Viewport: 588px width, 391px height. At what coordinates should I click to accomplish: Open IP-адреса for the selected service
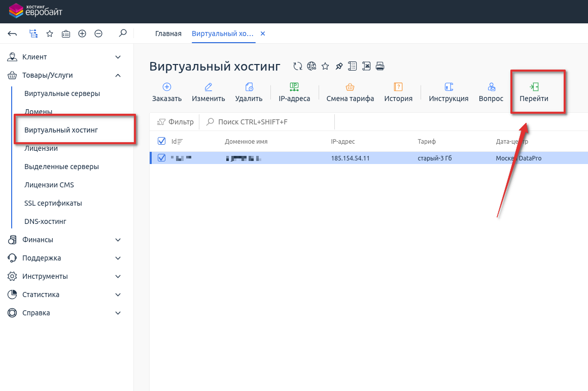coord(294,92)
